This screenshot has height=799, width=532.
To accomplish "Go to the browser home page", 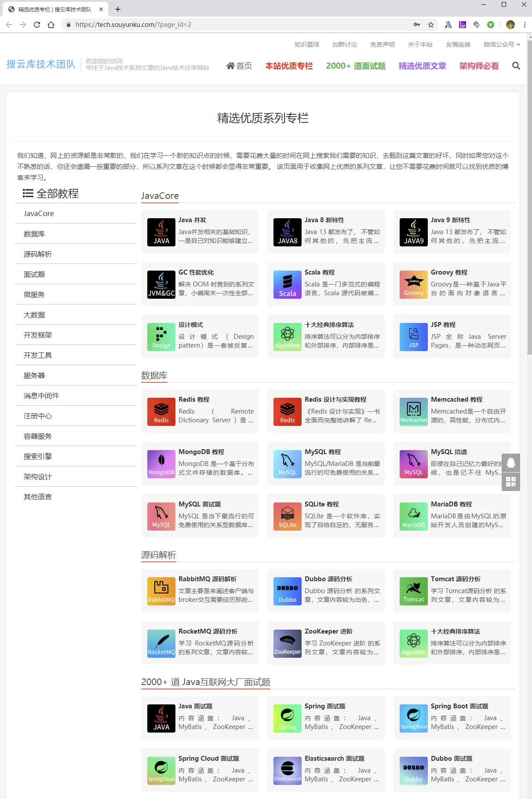I will point(51,25).
